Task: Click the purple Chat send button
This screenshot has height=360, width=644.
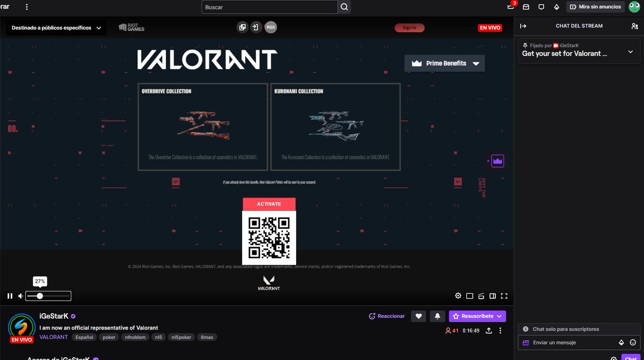Action: 630,358
